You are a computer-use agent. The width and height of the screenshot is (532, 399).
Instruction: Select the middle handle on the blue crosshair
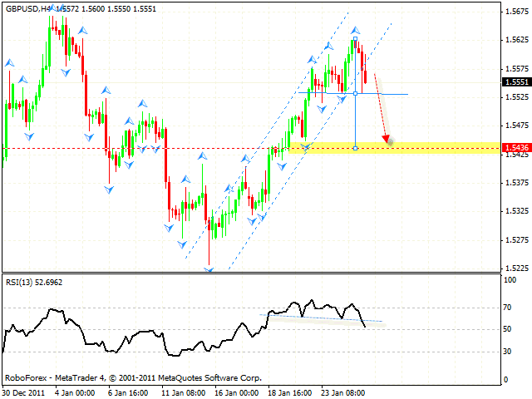pyautogui.click(x=355, y=93)
